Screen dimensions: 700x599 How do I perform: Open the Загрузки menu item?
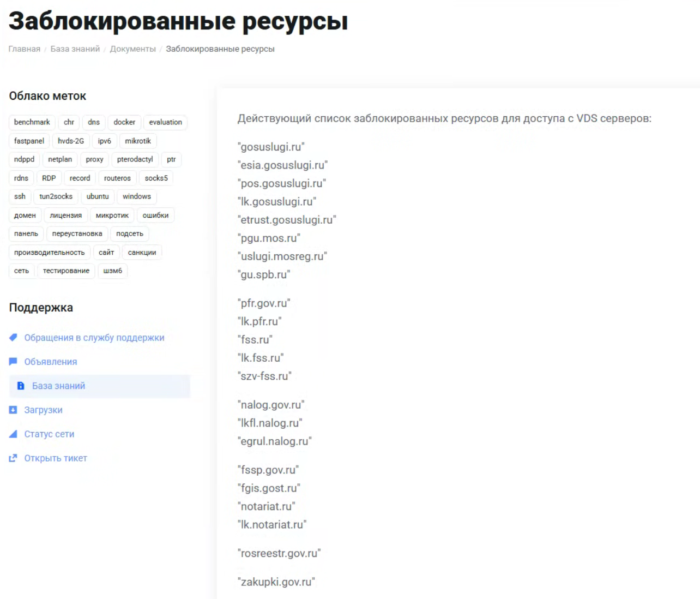(x=43, y=410)
